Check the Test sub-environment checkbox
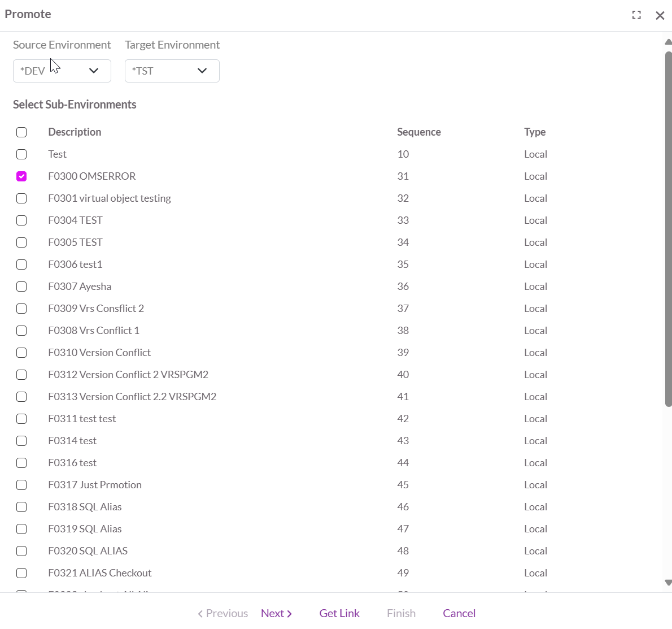 21,154
